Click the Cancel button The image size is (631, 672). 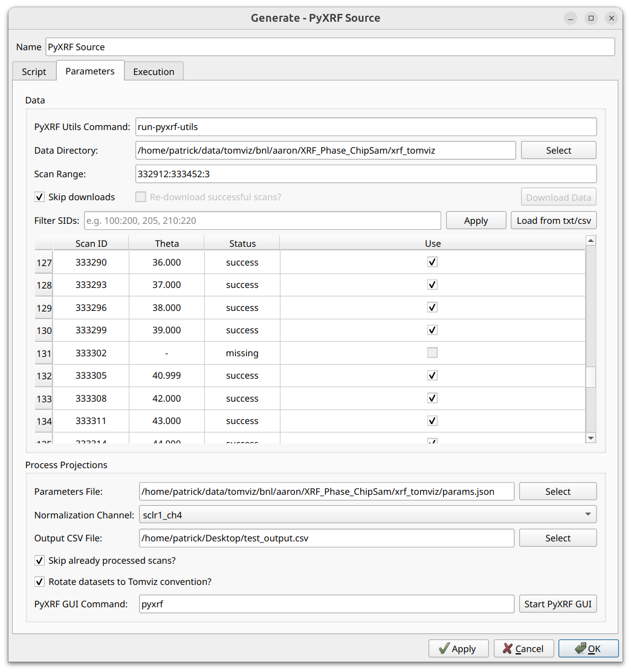pyautogui.click(x=523, y=648)
